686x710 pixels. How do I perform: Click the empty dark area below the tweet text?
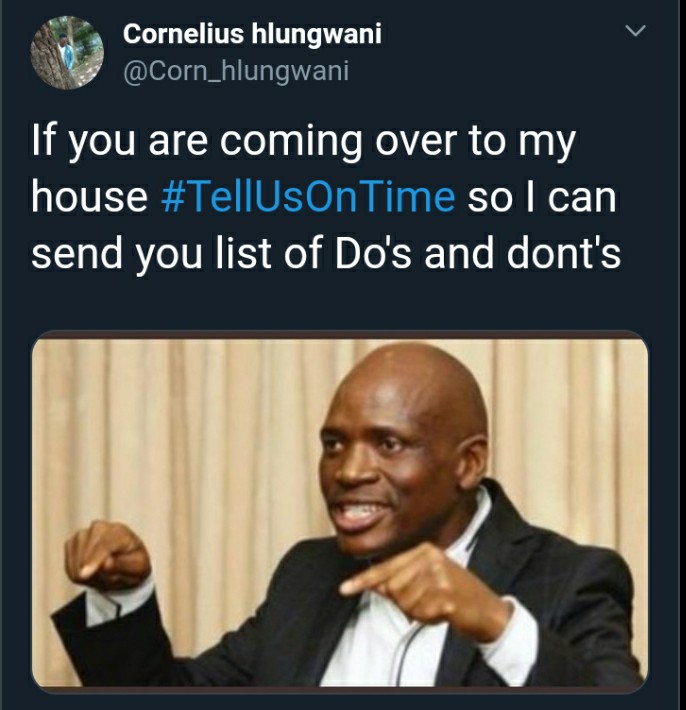[x=340, y=302]
